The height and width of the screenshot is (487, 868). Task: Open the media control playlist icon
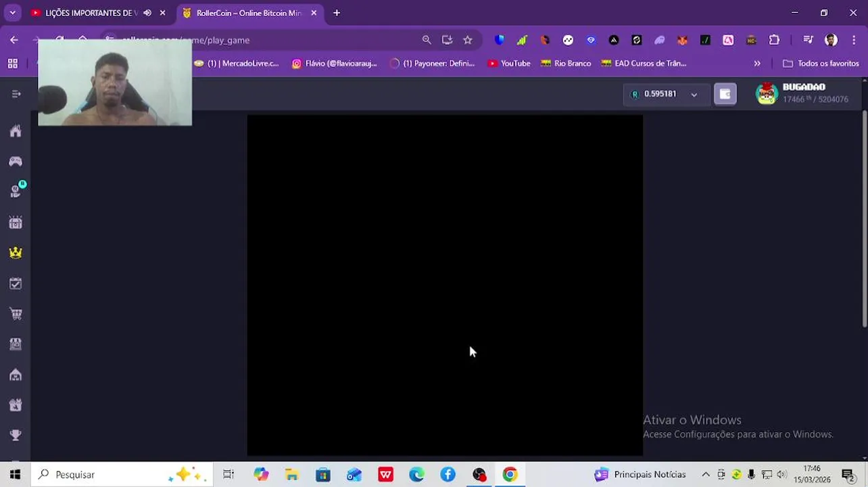[x=808, y=40]
